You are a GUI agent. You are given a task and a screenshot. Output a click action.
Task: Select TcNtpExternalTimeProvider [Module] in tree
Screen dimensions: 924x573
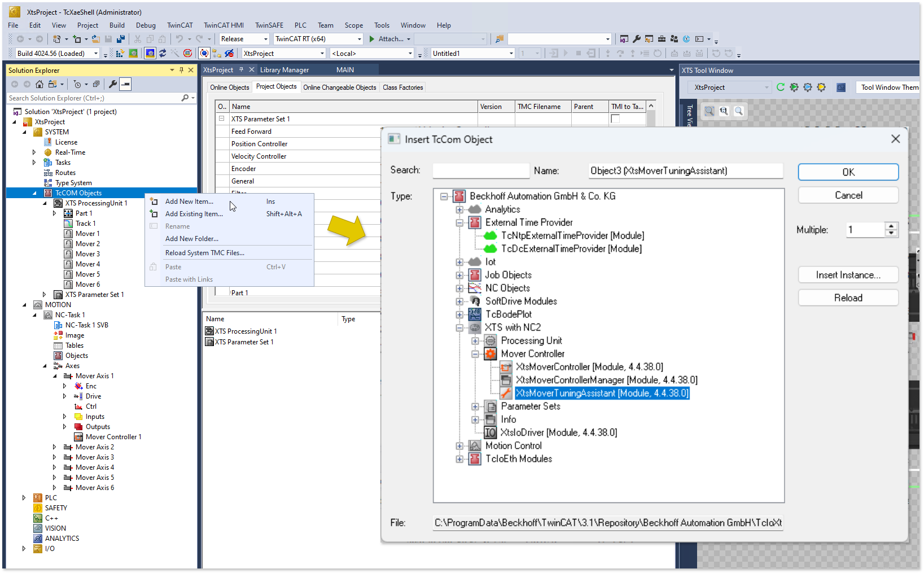click(x=572, y=235)
